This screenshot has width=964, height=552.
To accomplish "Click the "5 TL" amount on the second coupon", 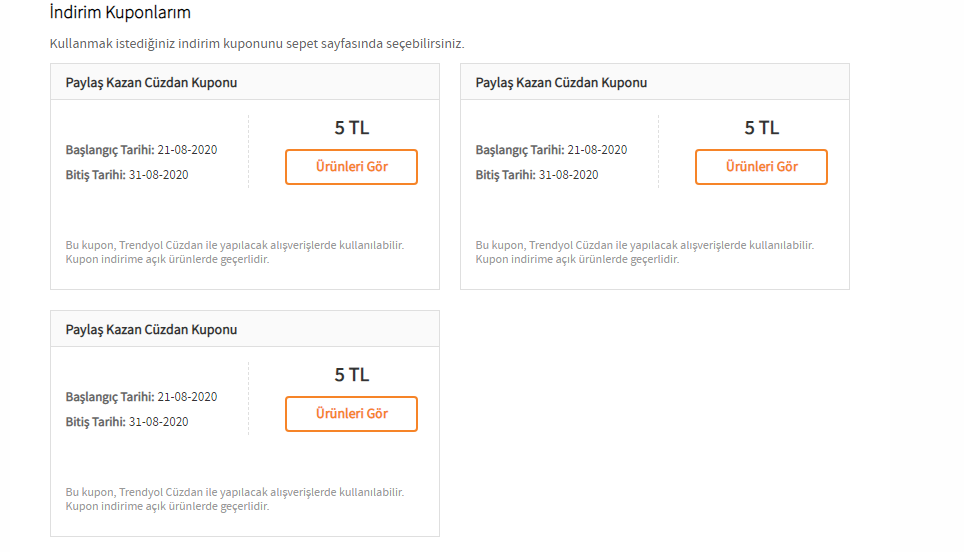I will 761,128.
